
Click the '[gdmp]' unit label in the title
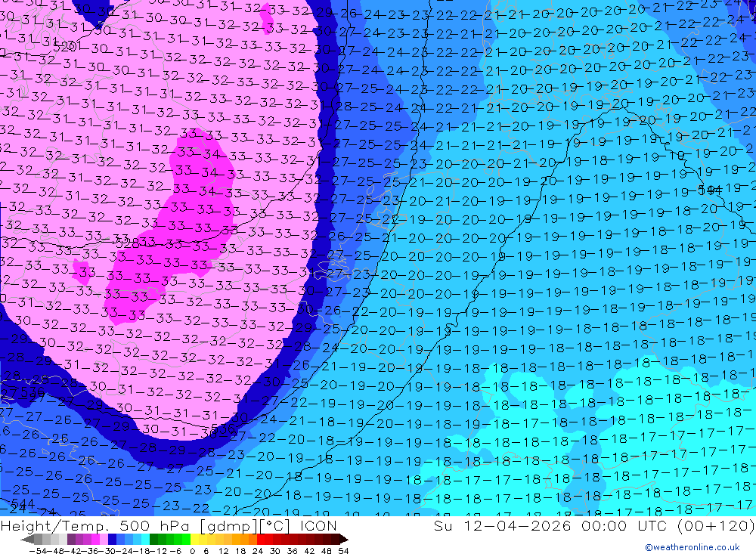point(229,526)
